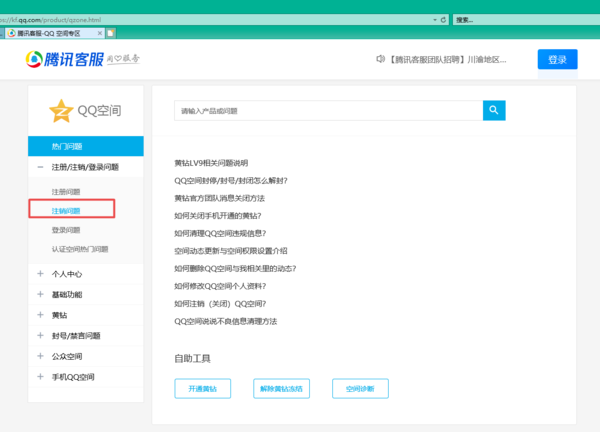
Task: Expand the 个人中心 category
Action: coord(40,273)
